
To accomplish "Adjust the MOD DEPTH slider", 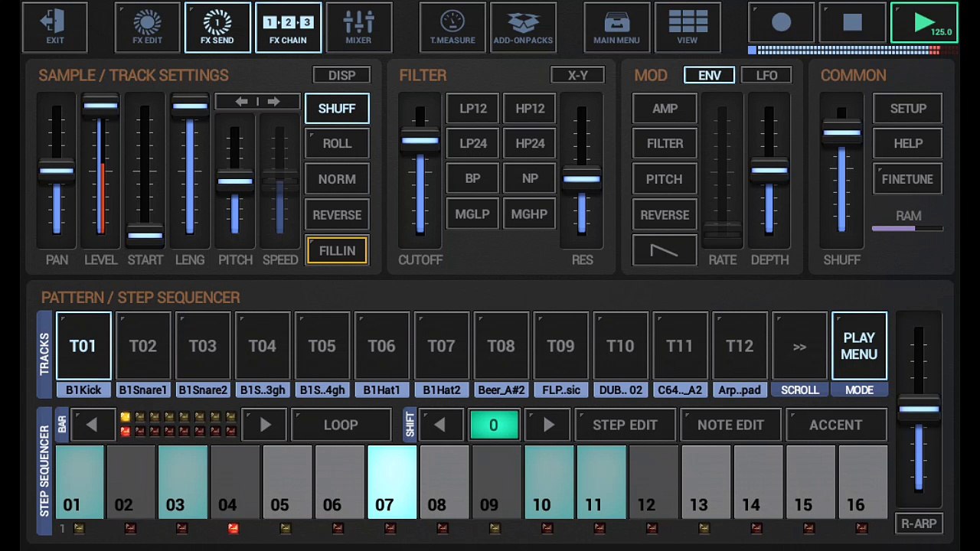I will 769,170.
